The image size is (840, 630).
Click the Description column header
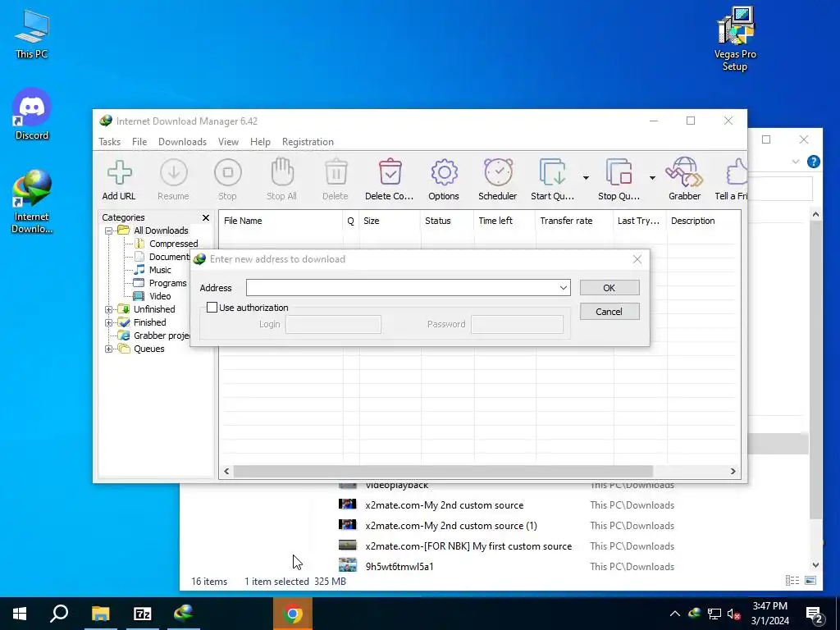pyautogui.click(x=703, y=221)
